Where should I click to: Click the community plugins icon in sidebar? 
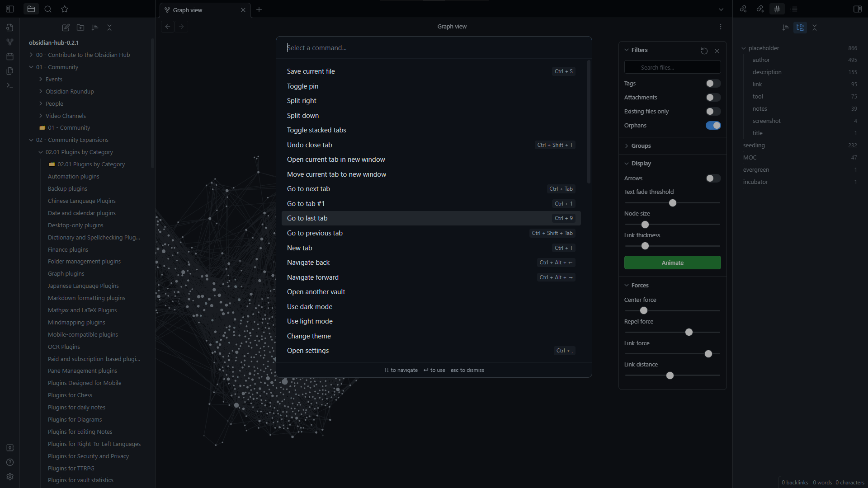(x=9, y=447)
